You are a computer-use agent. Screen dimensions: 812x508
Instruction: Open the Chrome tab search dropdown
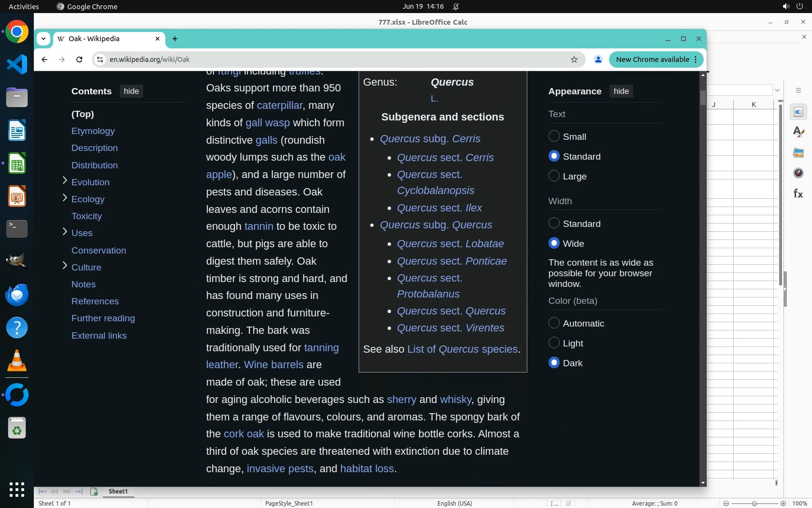pos(43,39)
